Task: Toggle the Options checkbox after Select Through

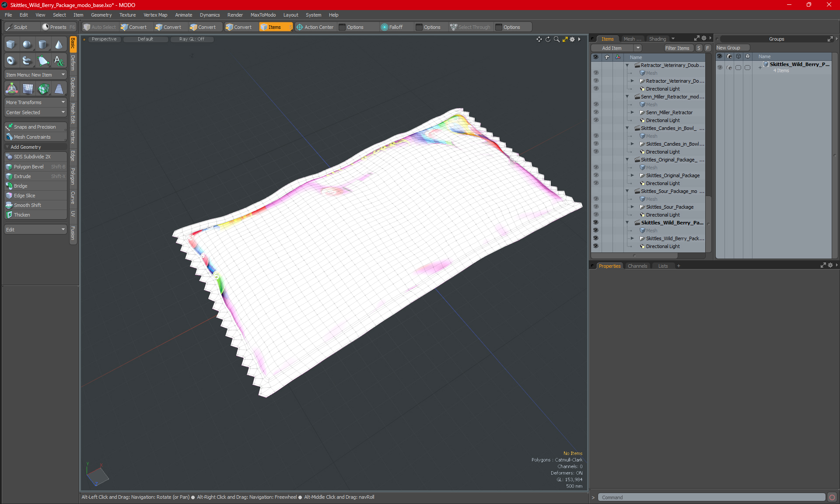Action: (499, 27)
